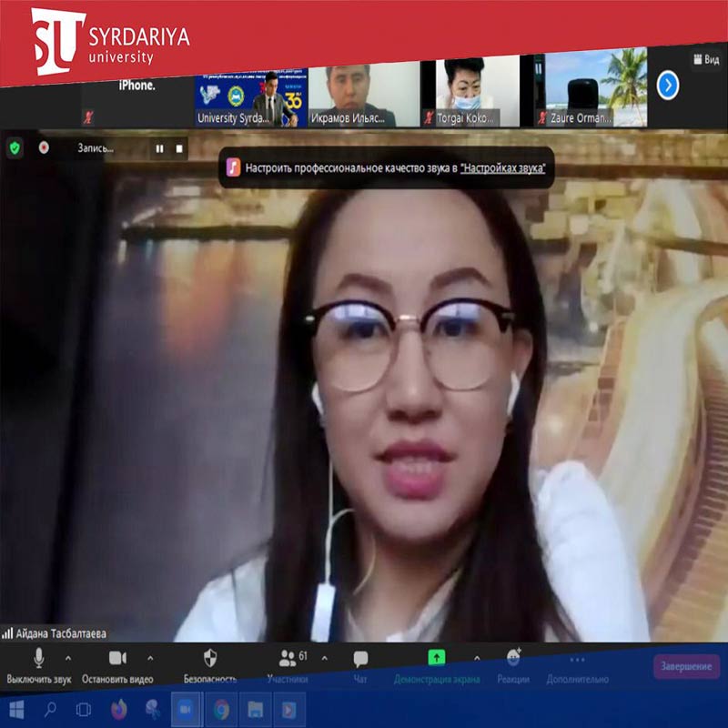Mute microphone with Выключить звук button
Image resolution: width=728 pixels, height=728 pixels.
38,664
